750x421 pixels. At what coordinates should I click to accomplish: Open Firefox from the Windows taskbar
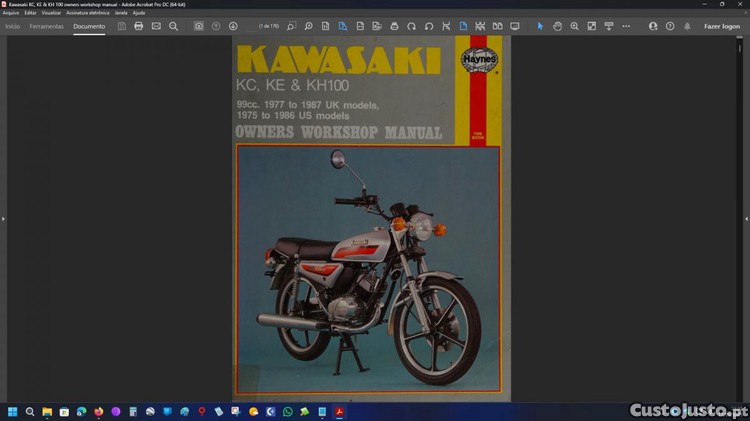[x=98, y=411]
